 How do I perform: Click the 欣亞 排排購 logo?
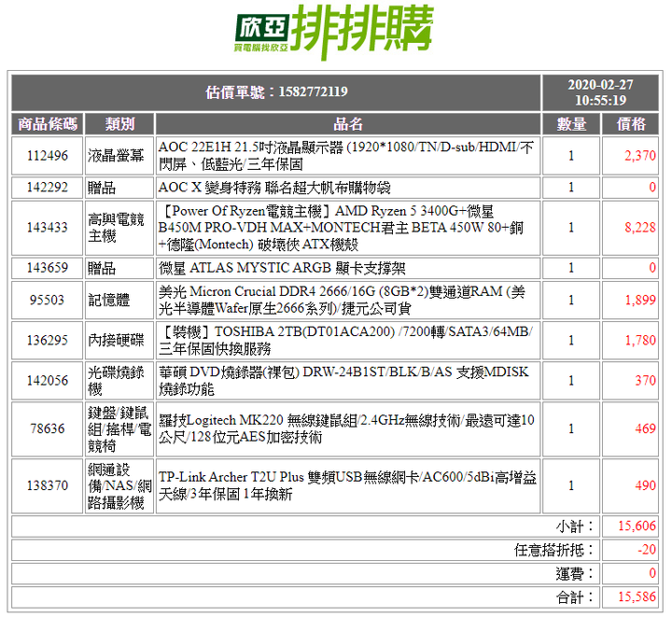tap(334, 33)
